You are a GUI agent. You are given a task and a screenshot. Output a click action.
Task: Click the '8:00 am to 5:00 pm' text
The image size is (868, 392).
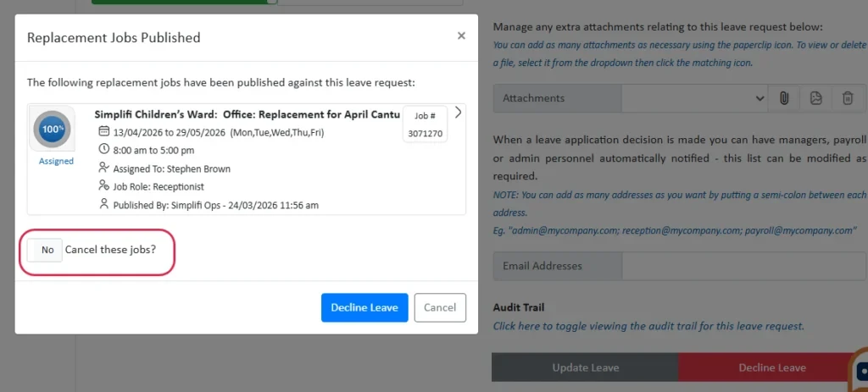[154, 151]
